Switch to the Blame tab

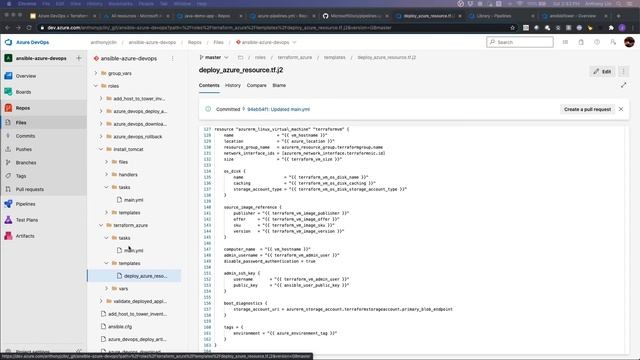(279, 85)
